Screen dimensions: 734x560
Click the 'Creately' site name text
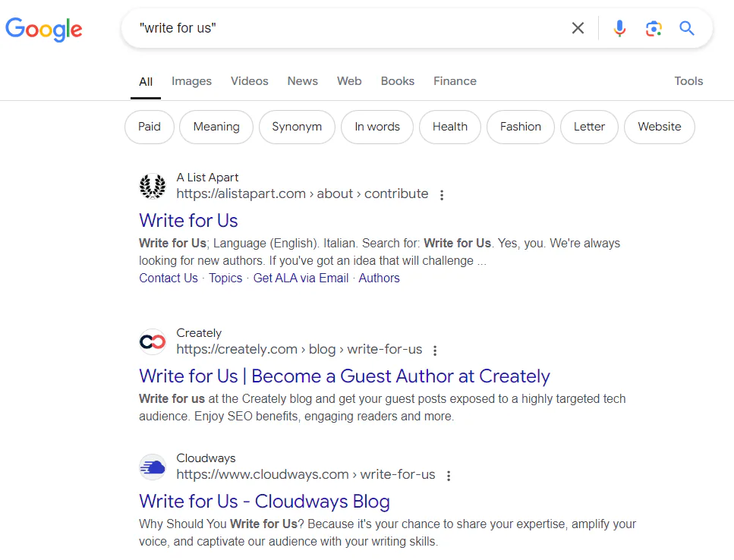(199, 332)
